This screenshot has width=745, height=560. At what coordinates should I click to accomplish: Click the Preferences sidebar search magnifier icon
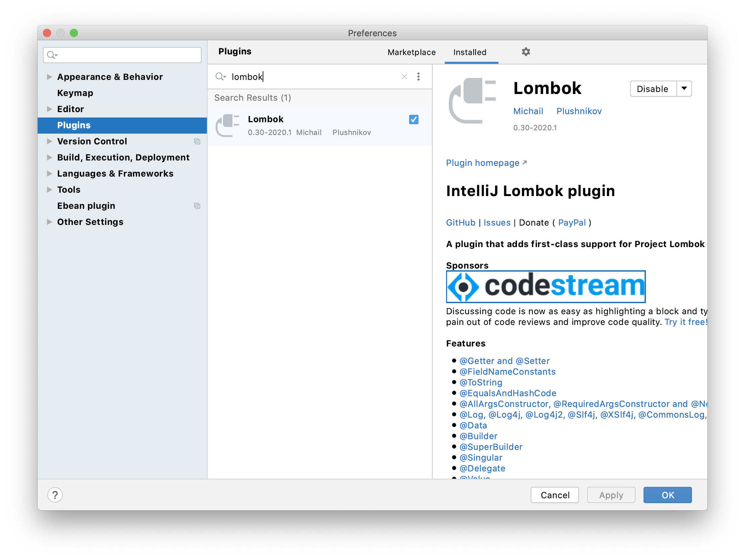[52, 55]
